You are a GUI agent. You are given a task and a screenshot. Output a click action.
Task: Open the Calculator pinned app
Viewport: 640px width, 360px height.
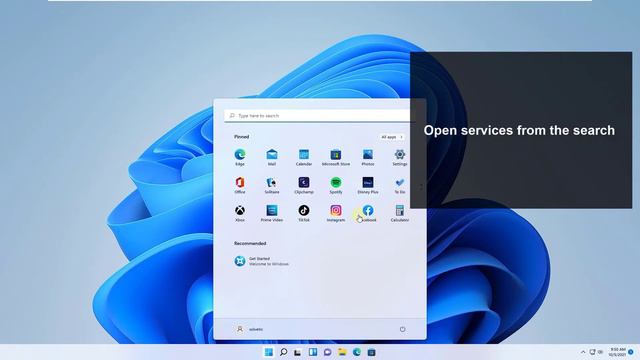(400, 213)
